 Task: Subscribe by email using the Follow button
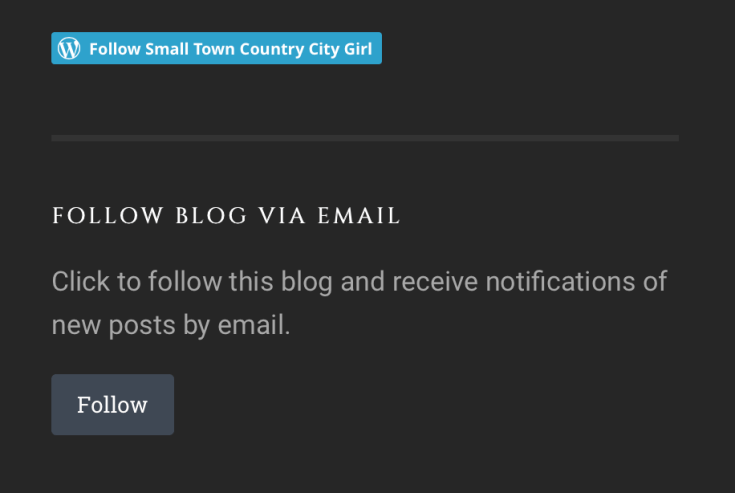112,405
